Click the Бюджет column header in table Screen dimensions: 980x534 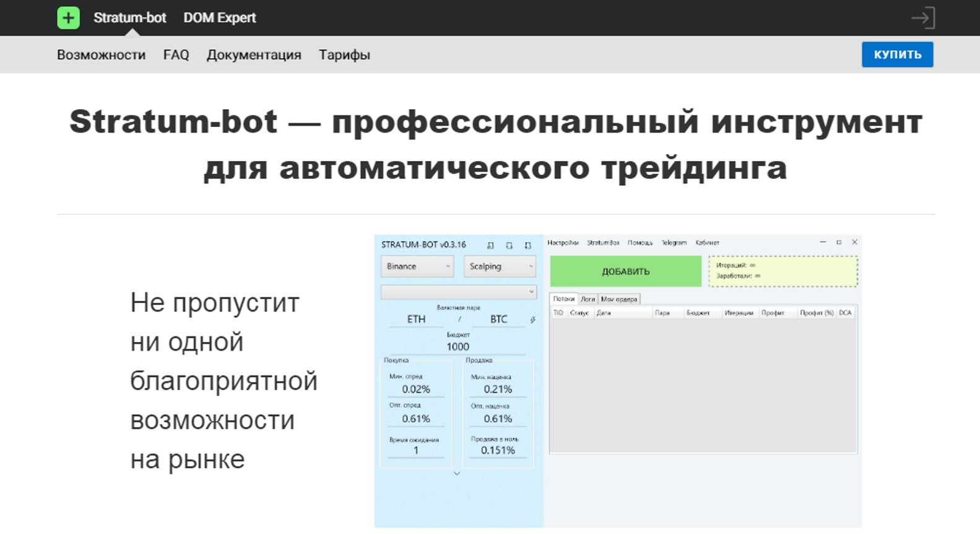[x=702, y=313]
